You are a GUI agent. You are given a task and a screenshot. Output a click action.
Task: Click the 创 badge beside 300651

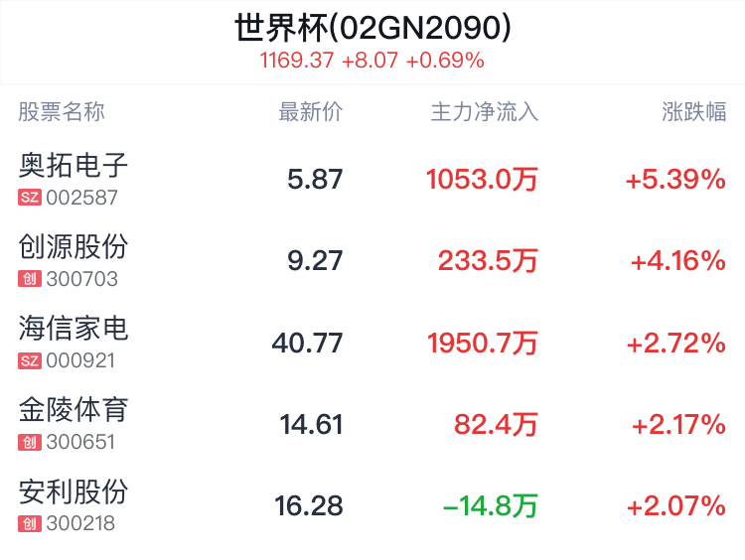click(30, 442)
